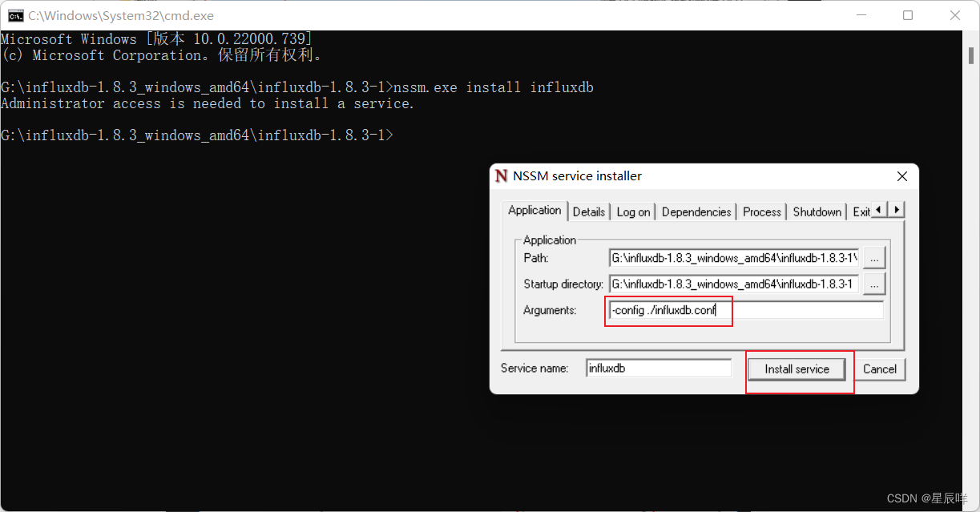
Task: Click the Install service button
Action: coord(797,369)
